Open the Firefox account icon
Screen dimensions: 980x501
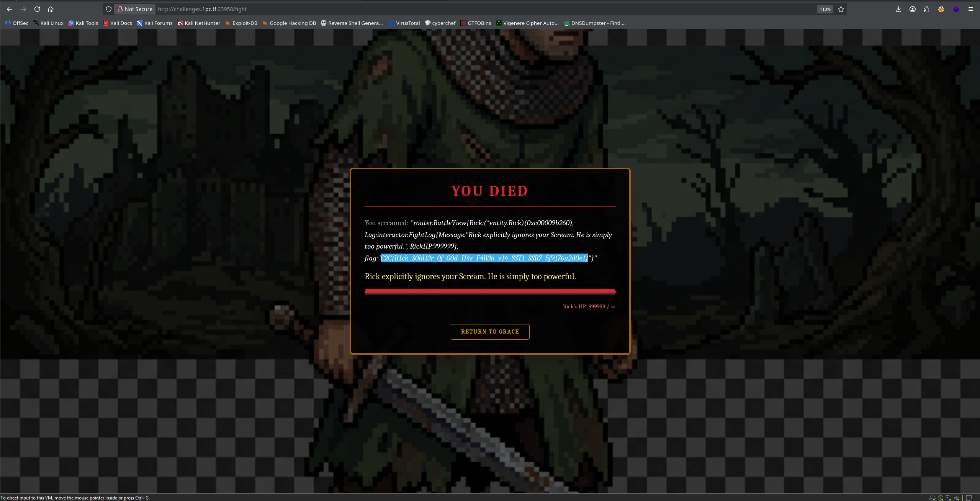(x=913, y=9)
